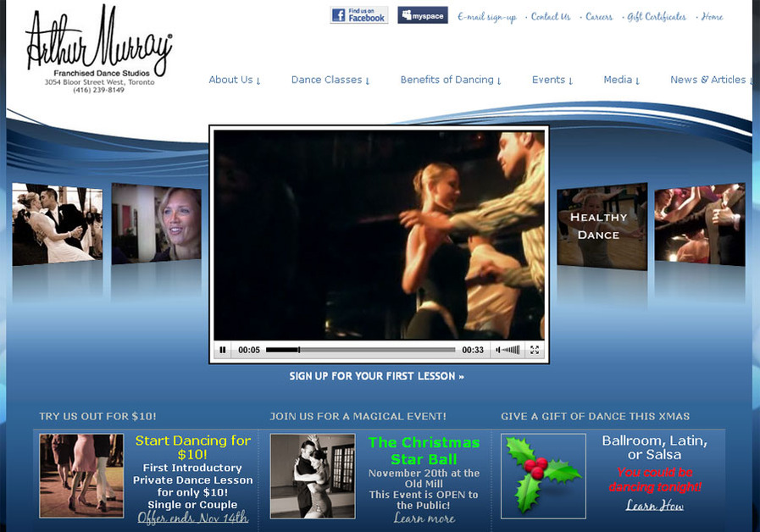The width and height of the screenshot is (760, 532).
Task: Open Offer ends Nov 14th link
Action: coord(193,518)
